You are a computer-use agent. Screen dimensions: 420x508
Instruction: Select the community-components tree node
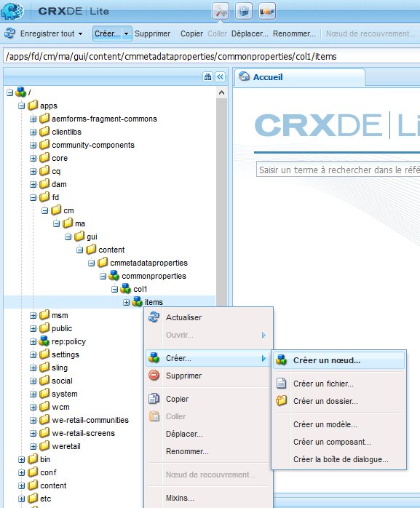tap(93, 145)
